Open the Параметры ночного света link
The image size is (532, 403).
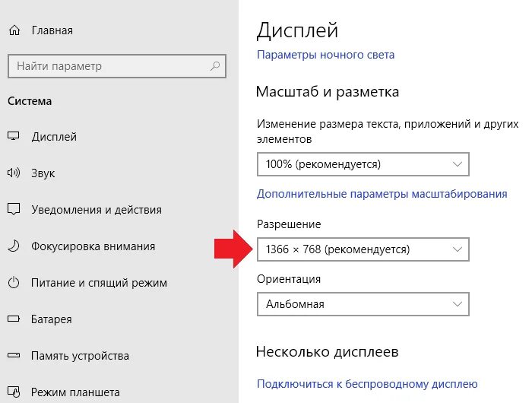tap(326, 55)
